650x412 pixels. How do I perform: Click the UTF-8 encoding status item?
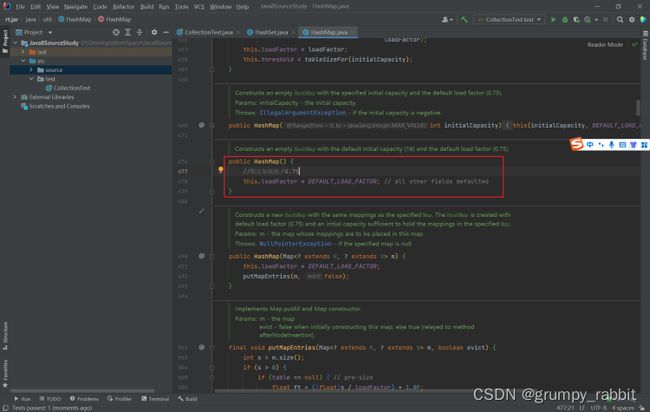[x=599, y=408]
